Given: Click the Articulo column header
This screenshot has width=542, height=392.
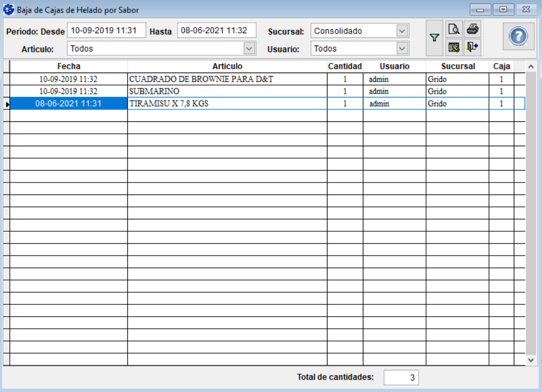Looking at the screenshot, I should coord(227,66).
